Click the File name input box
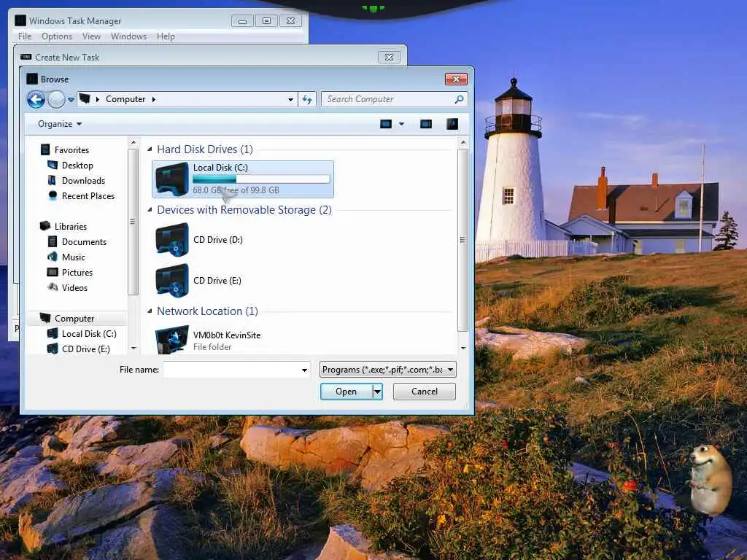747x560 pixels. tap(231, 370)
